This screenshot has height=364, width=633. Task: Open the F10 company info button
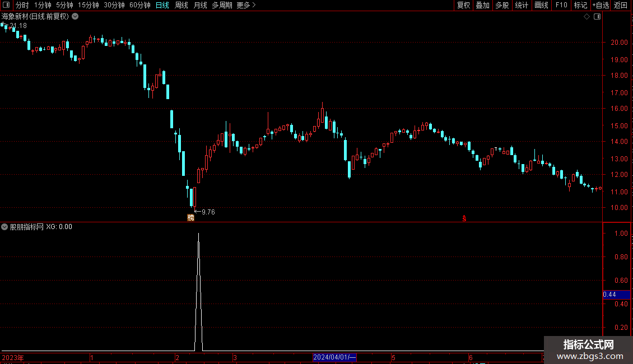[561, 5]
